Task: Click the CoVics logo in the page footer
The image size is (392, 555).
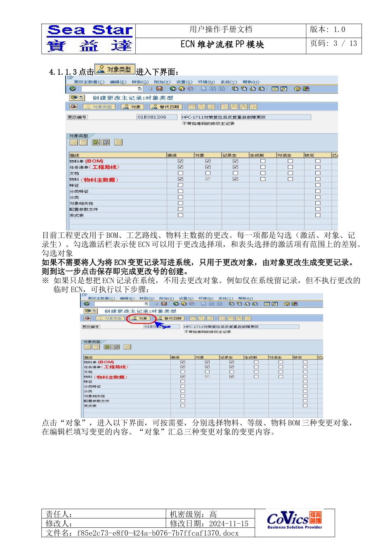Action: pyautogui.click(x=295, y=520)
